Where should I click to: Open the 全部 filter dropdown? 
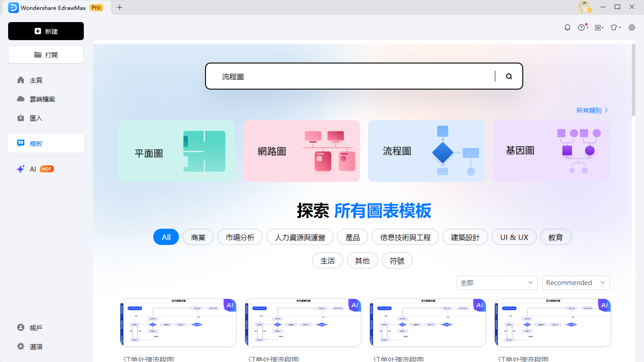(x=496, y=282)
